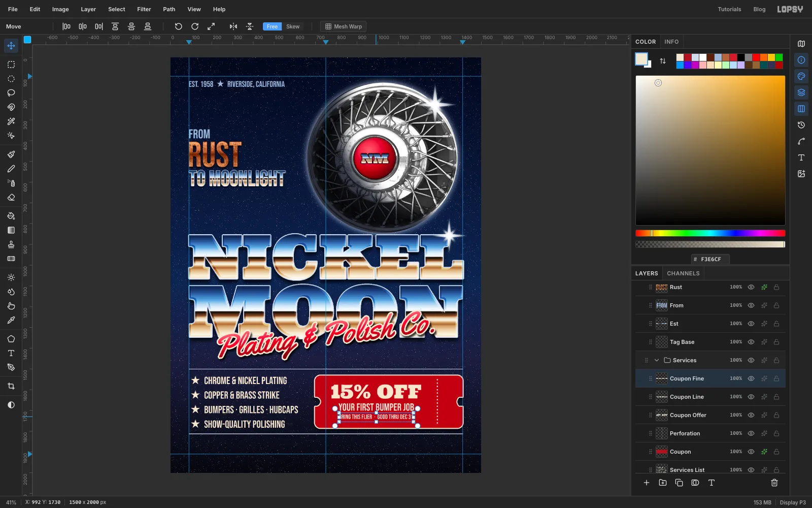This screenshot has width=812, height=508.
Task: Open the History panel icon
Action: tap(801, 125)
